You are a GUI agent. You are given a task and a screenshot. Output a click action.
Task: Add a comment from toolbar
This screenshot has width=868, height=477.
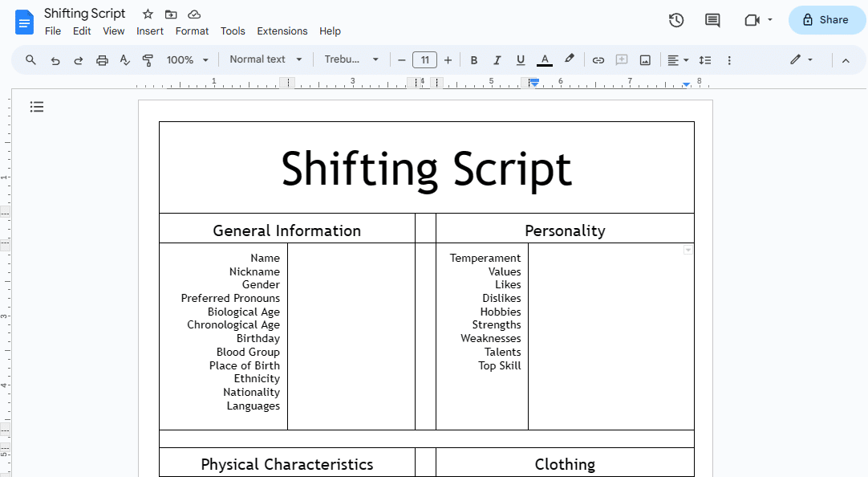(622, 60)
